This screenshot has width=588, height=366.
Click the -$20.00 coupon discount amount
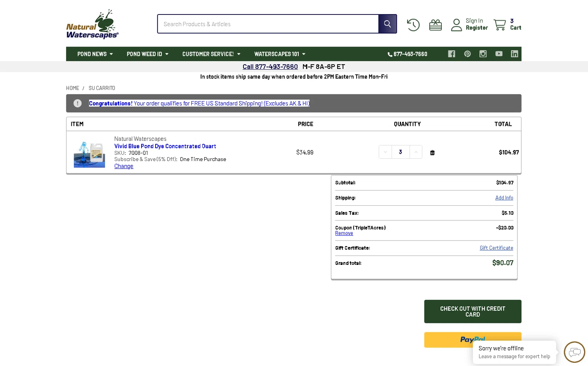(x=505, y=228)
